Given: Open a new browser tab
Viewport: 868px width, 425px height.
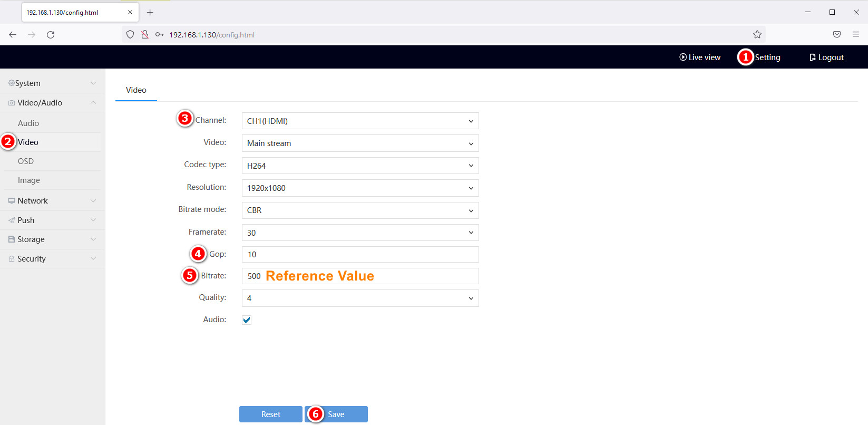Looking at the screenshot, I should coord(150,13).
